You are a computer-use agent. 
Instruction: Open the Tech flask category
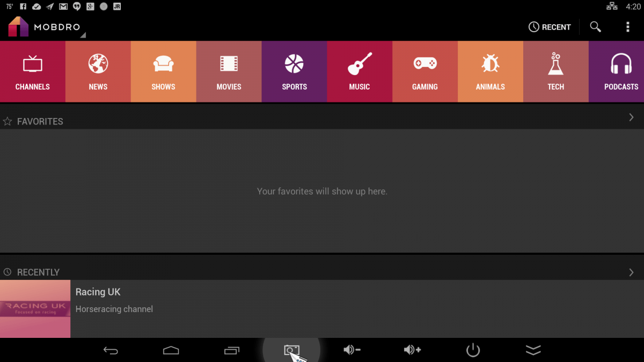[x=555, y=71]
